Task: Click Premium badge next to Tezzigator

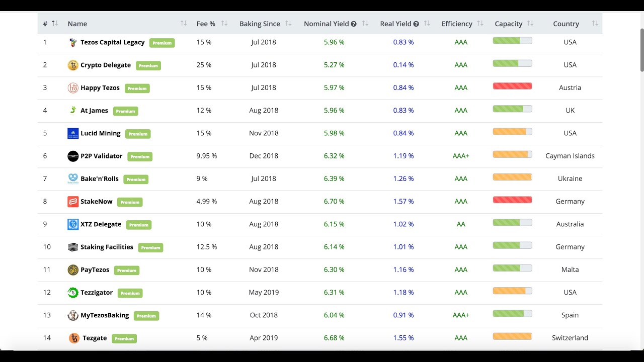Action: point(130,293)
